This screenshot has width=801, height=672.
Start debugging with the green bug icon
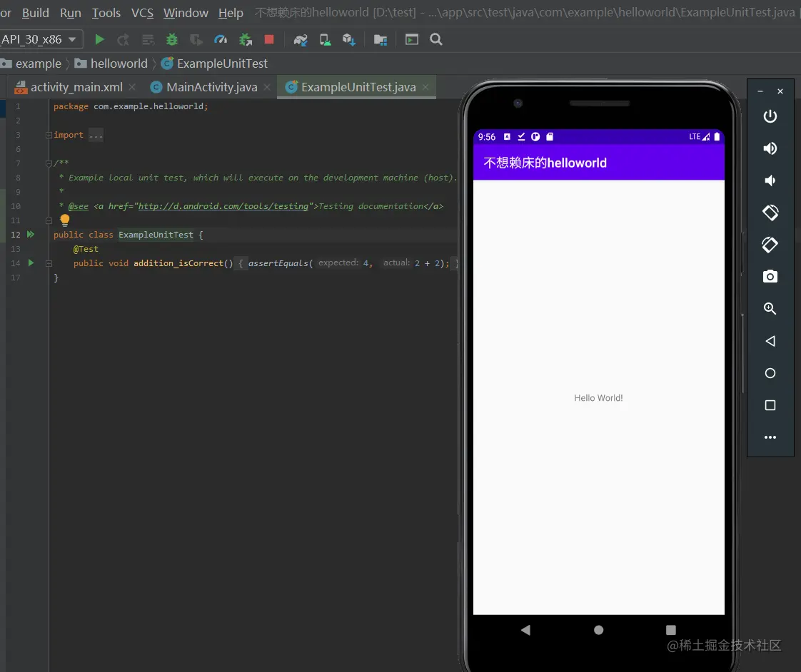[172, 39]
